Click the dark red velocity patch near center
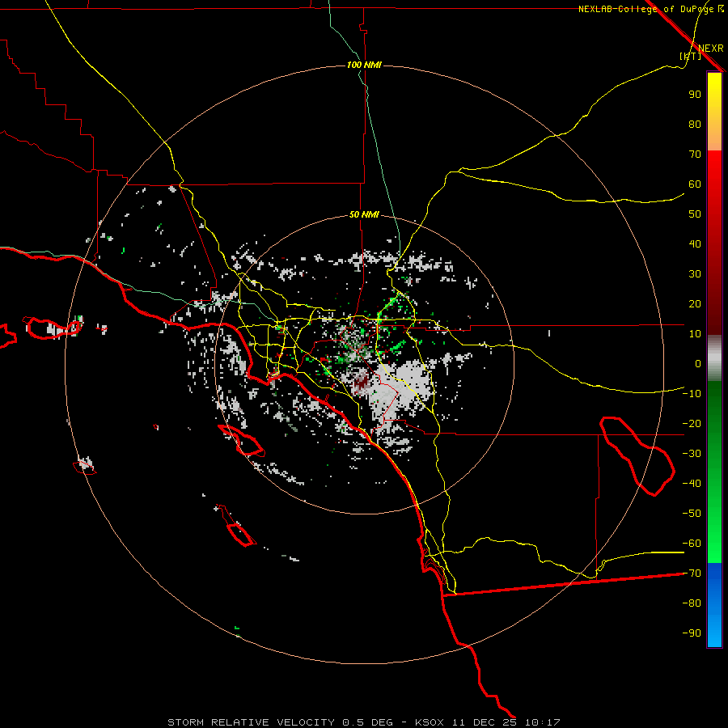Image resolution: width=728 pixels, height=728 pixels. (x=362, y=383)
